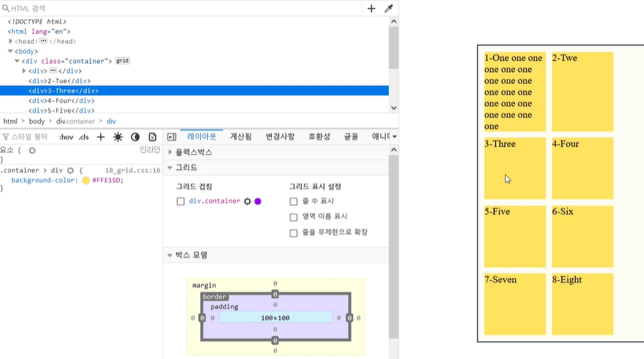Toggle the .cls class panel
Image resolution: width=644 pixels, height=359 pixels.
(83, 137)
